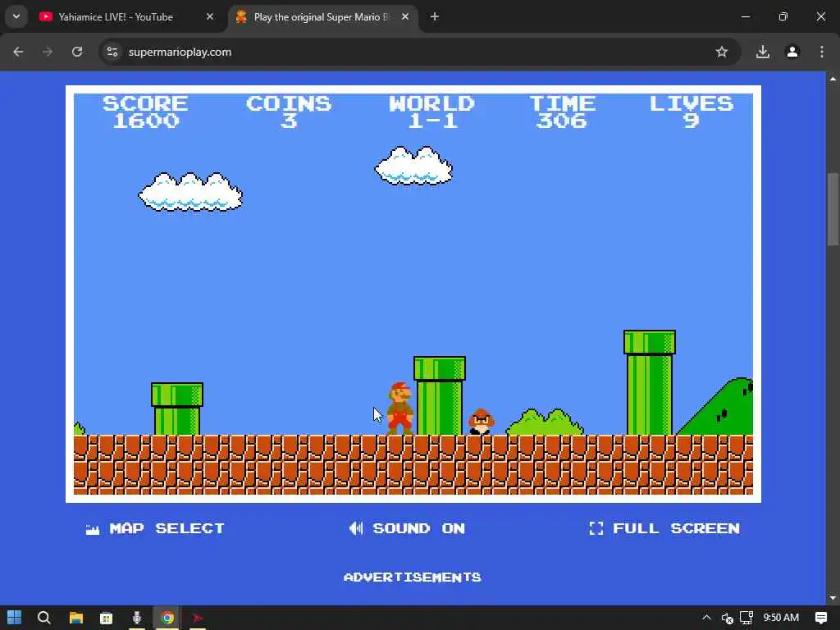Click the scrollbar up arrow
The width and height of the screenshot is (840, 630).
point(833,79)
